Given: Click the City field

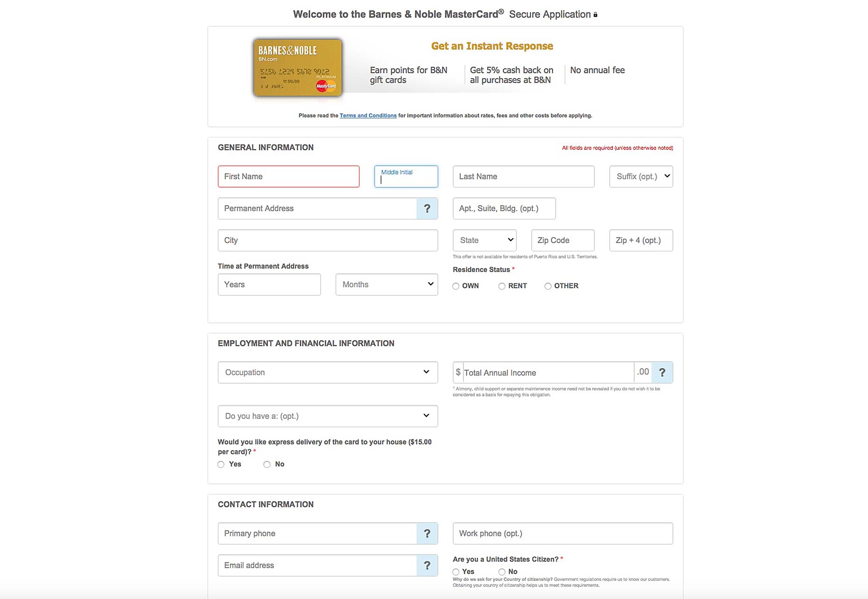Looking at the screenshot, I should click(x=328, y=240).
